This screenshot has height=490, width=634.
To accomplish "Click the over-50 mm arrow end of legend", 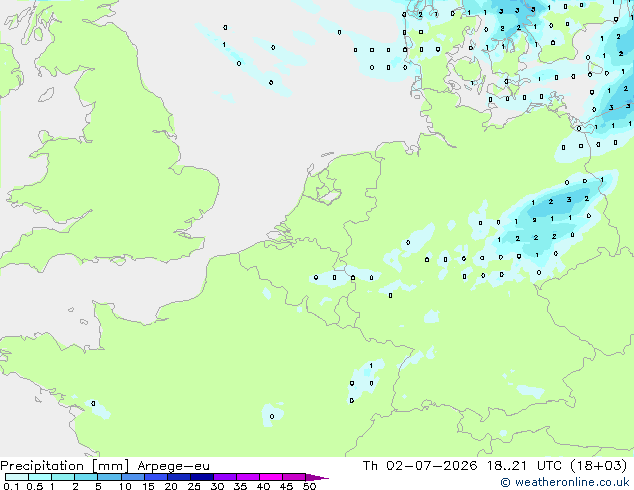I will 317,477.
